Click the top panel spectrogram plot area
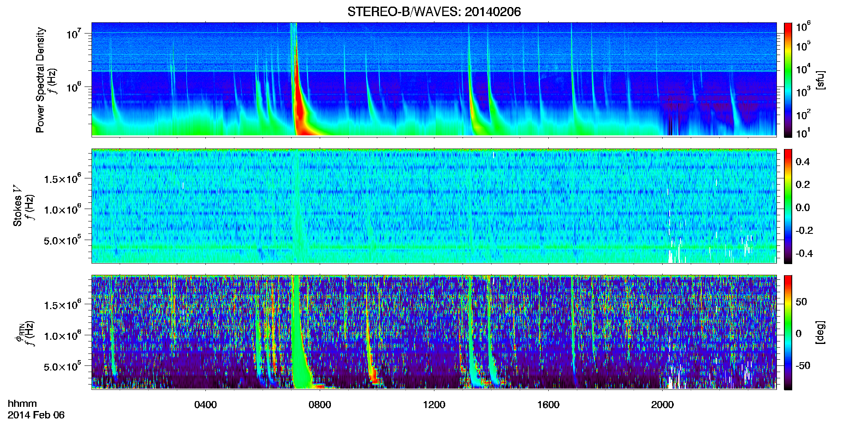Image resolution: width=868 pixels, height=447 pixels. 434,79
